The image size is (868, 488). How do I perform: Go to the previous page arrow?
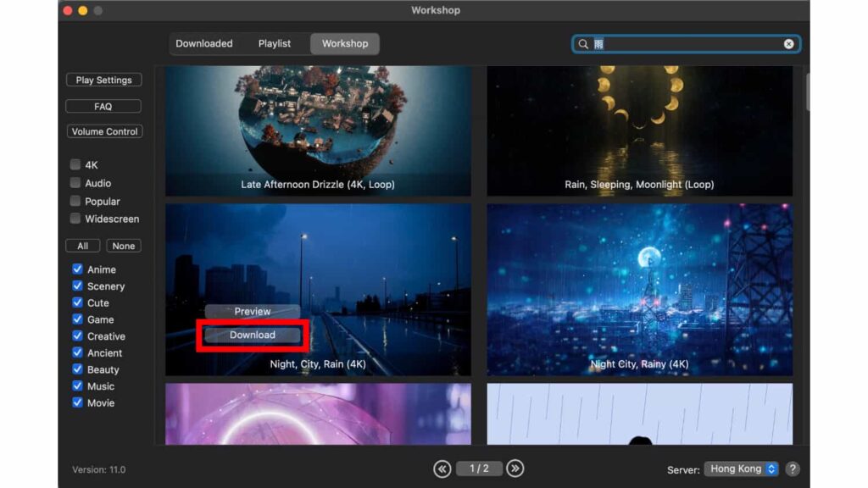coord(442,468)
